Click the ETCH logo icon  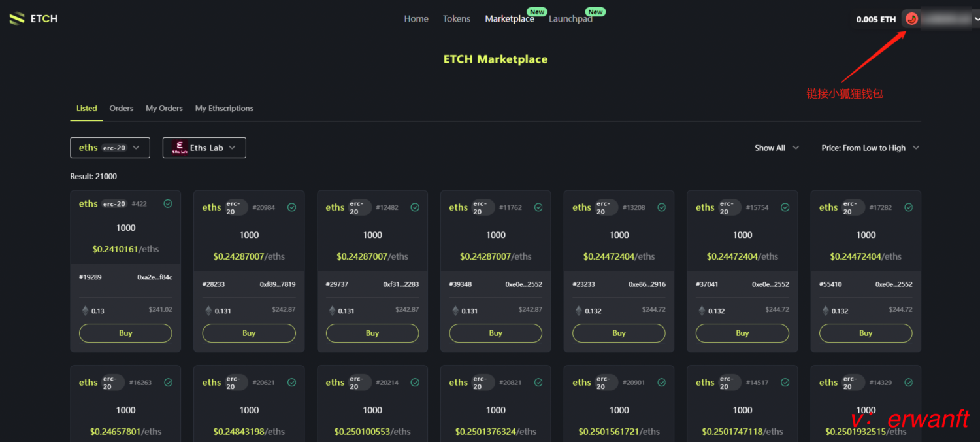pos(17,19)
